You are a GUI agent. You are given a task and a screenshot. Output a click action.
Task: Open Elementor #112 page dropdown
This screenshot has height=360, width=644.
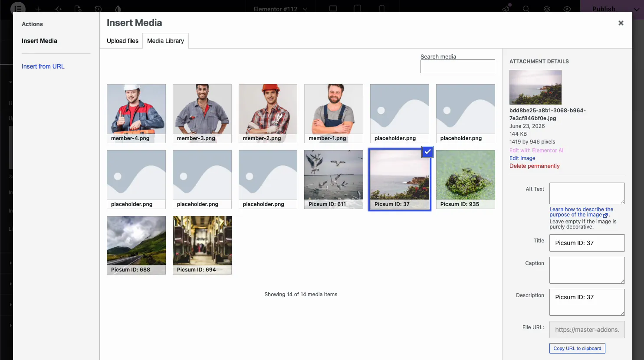click(x=281, y=9)
